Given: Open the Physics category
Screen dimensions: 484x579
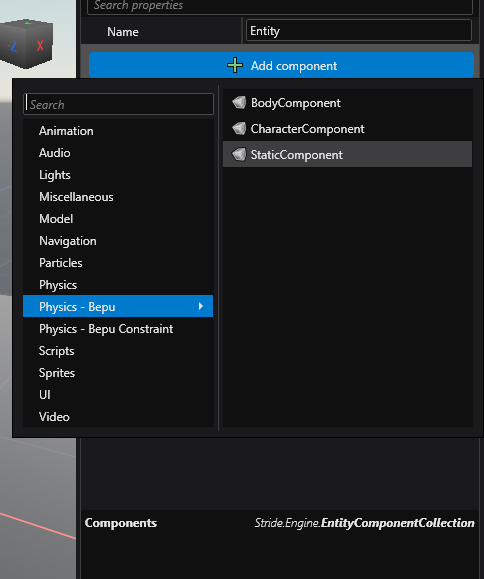Looking at the screenshot, I should pos(118,285).
